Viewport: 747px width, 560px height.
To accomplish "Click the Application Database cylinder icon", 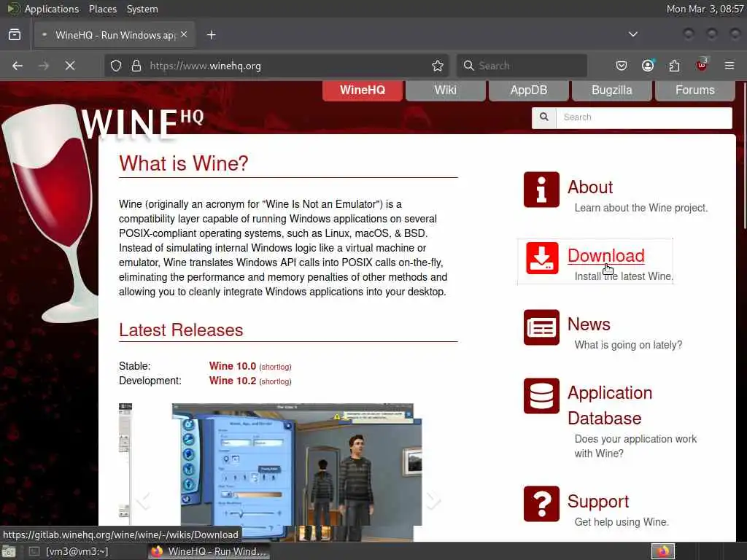I will (x=541, y=396).
